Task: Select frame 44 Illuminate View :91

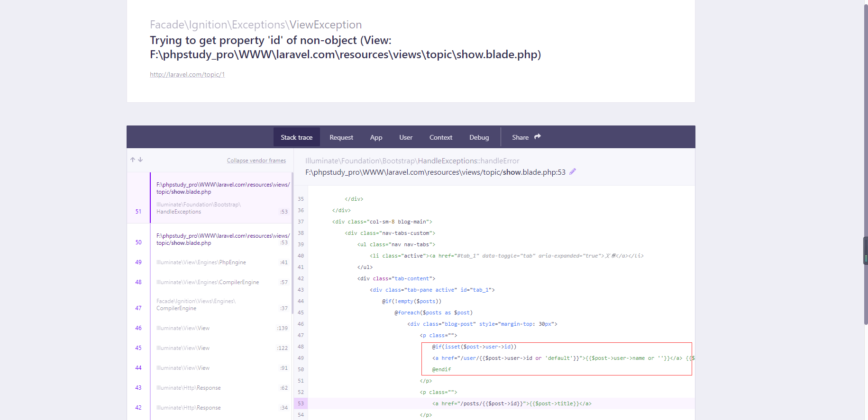Action: tap(210, 368)
